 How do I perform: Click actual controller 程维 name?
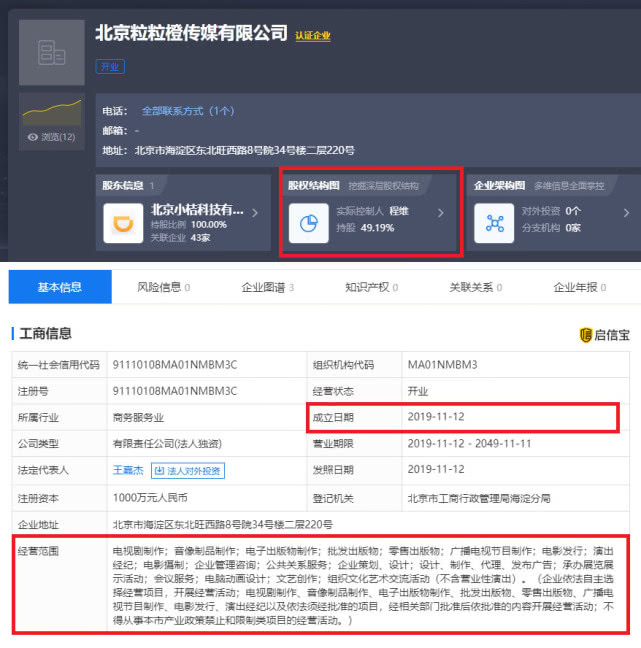coord(399,212)
